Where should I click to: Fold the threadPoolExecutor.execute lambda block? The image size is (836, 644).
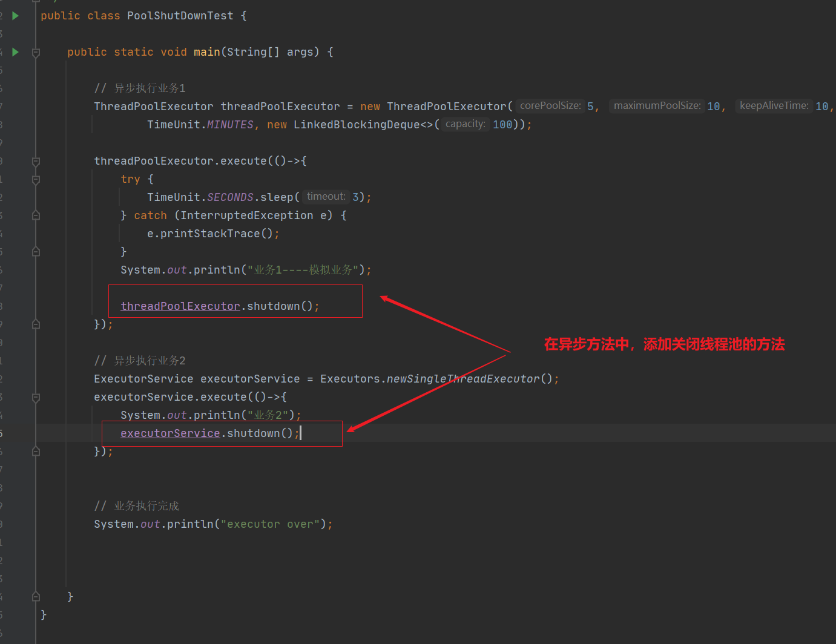coord(36,162)
